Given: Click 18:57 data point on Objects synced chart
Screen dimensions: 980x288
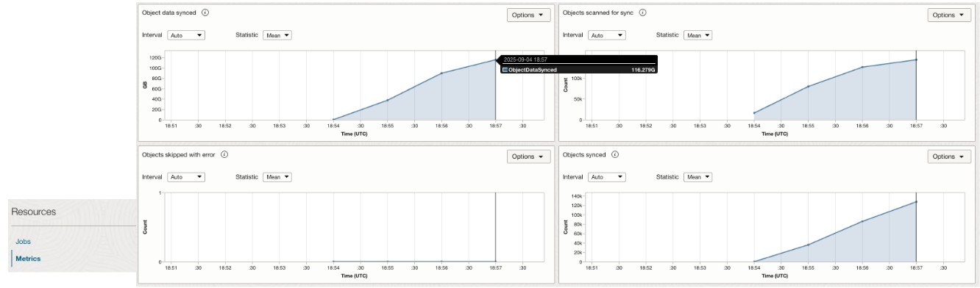Looking at the screenshot, I should point(916,201).
